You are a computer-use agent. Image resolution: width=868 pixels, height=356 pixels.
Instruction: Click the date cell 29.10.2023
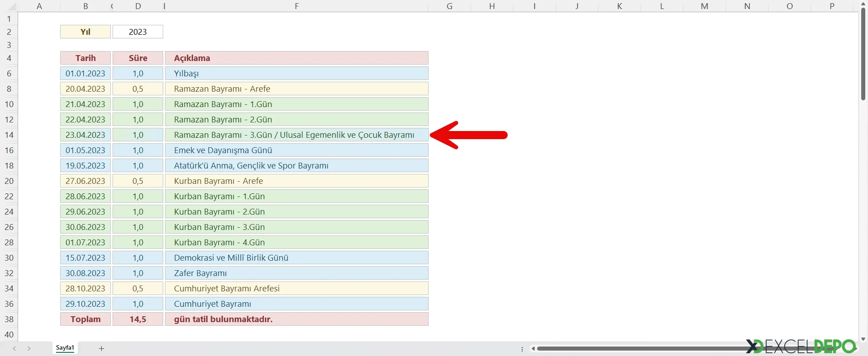[x=85, y=304]
